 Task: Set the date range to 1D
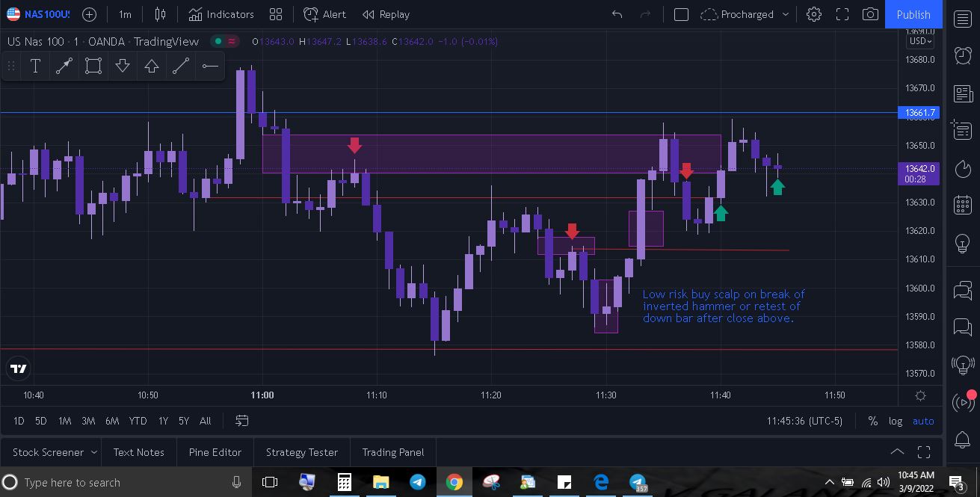tap(19, 421)
